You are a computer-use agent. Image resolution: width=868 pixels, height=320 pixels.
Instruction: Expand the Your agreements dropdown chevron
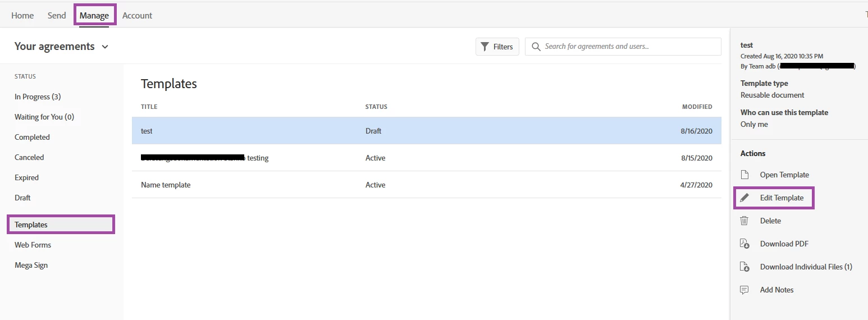[105, 47]
